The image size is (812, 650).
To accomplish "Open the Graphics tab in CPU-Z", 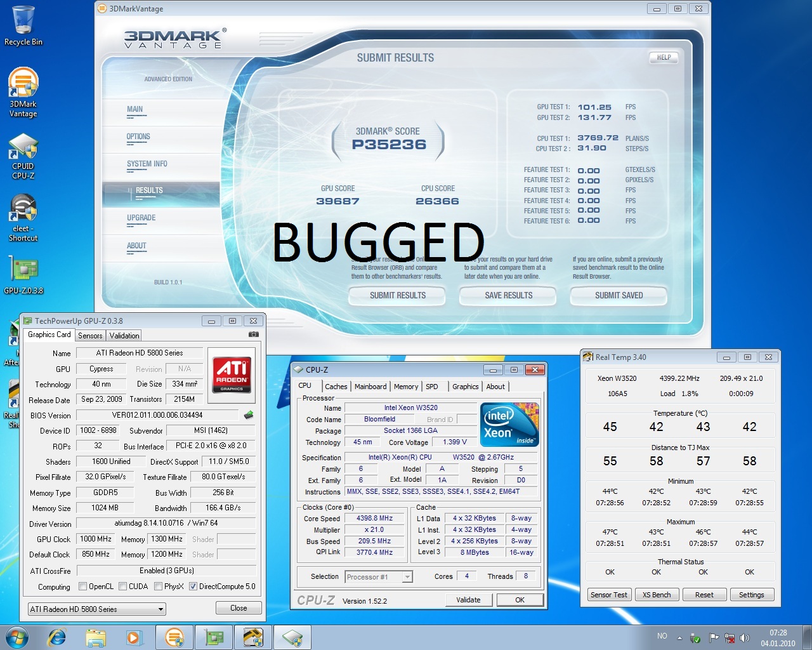I will pyautogui.click(x=466, y=387).
